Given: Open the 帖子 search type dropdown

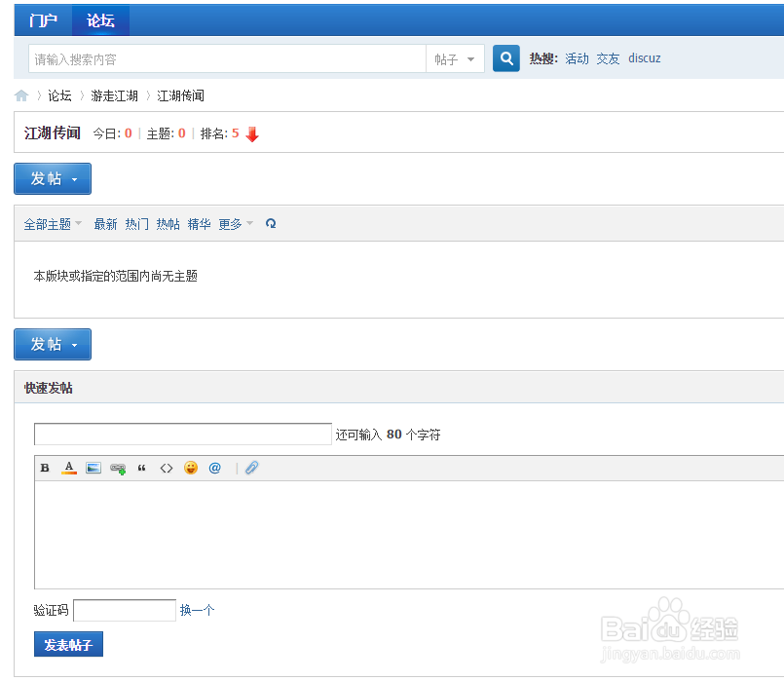Looking at the screenshot, I should 455,58.
